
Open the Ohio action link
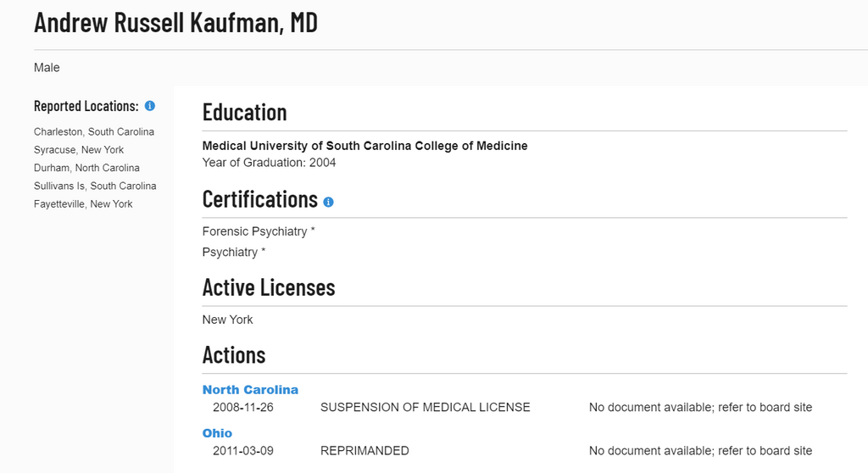(217, 433)
